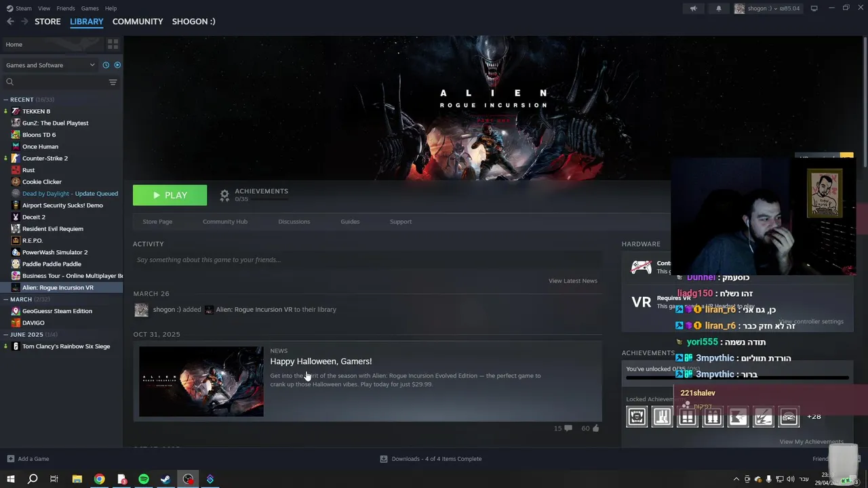This screenshot has height=488, width=868.
Task: Open OBS Studio from the taskbar
Action: click(188, 479)
